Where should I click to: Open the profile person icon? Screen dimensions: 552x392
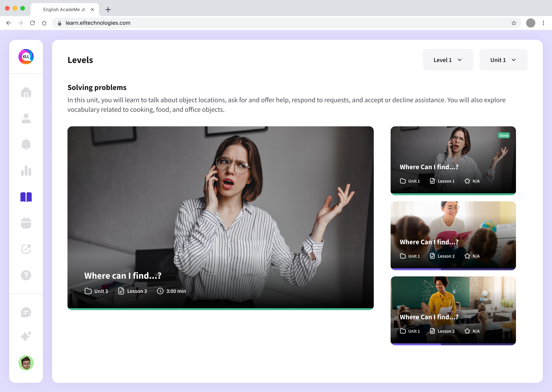pyautogui.click(x=26, y=118)
